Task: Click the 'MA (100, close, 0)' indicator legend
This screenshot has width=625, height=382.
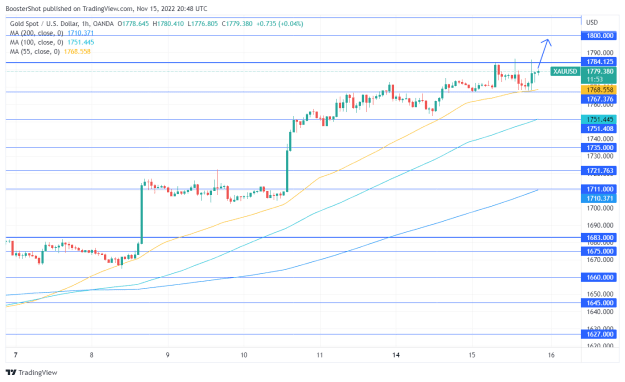Action: tap(36, 42)
